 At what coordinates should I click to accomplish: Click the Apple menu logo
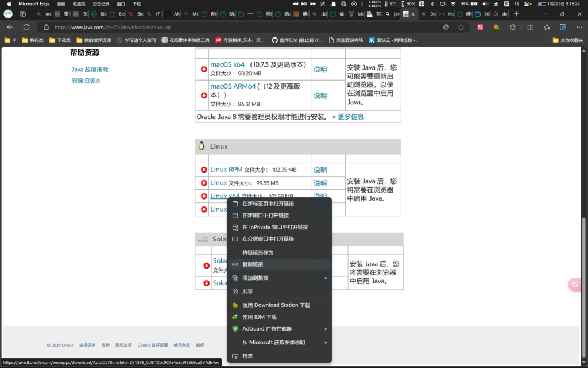coord(9,3)
